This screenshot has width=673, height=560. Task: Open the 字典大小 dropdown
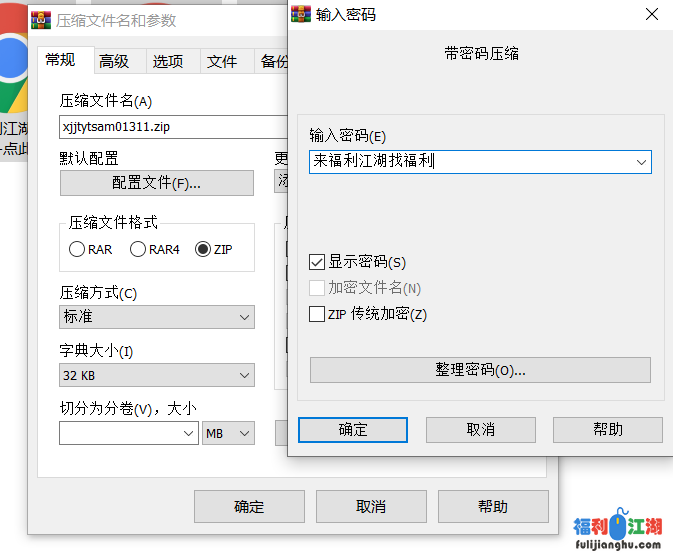[x=157, y=376]
